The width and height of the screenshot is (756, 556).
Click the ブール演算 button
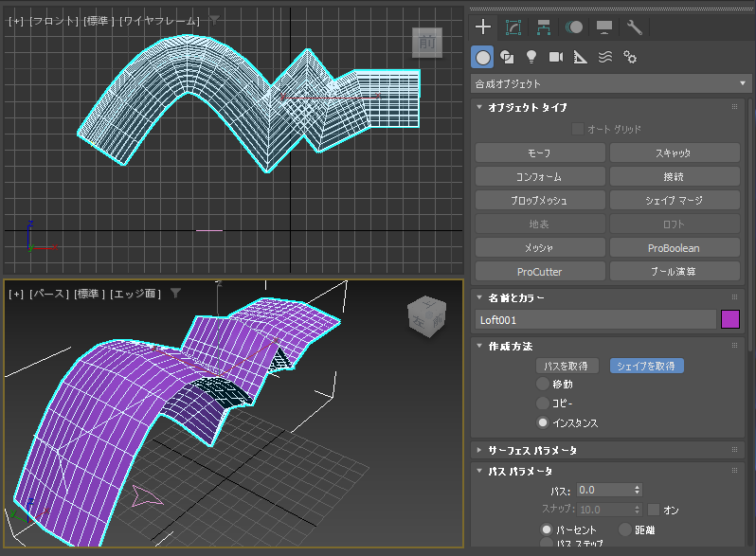pyautogui.click(x=675, y=272)
